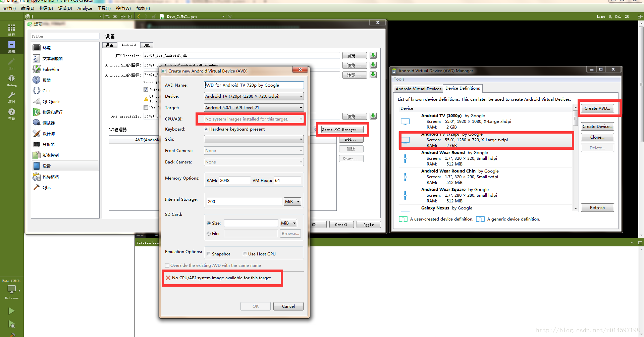Click inside the AVD Name input field
644x337 pixels.
[254, 85]
